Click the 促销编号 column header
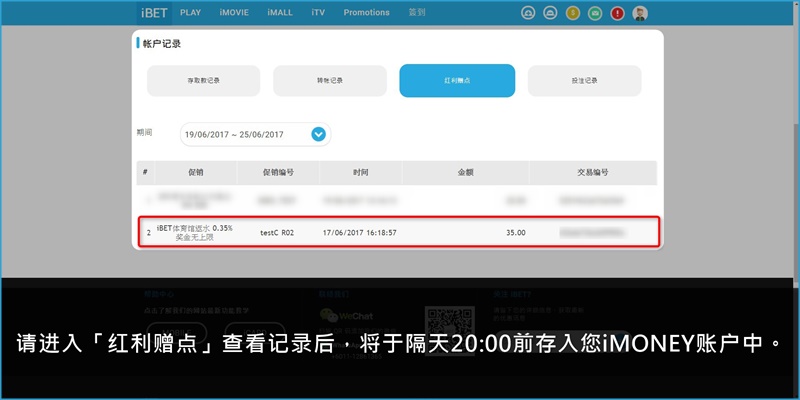The width and height of the screenshot is (800, 400). [x=278, y=172]
